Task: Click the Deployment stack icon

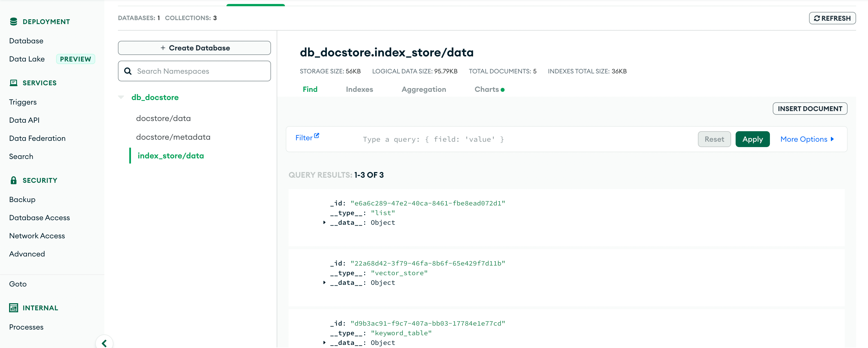Action: tap(14, 22)
